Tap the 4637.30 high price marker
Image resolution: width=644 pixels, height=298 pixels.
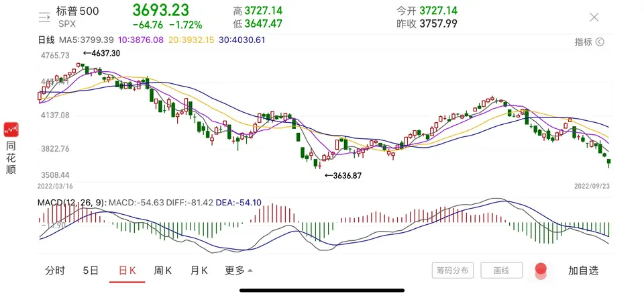pos(101,53)
